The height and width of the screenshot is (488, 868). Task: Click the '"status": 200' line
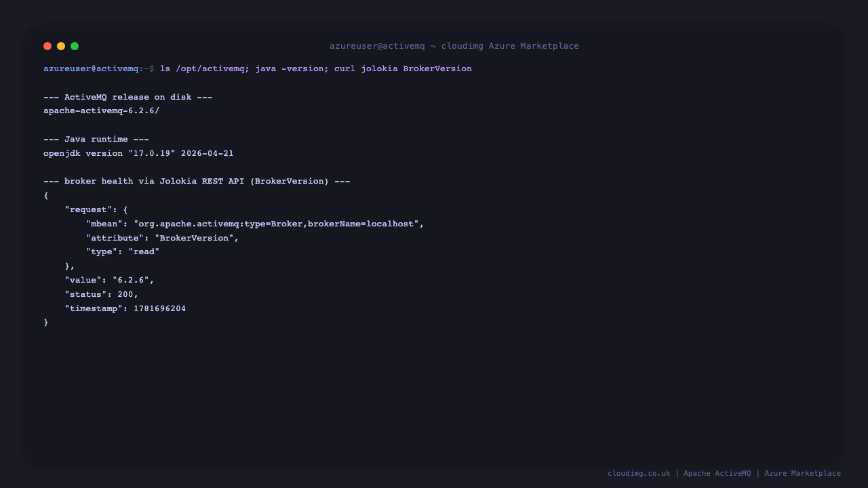[x=102, y=295]
